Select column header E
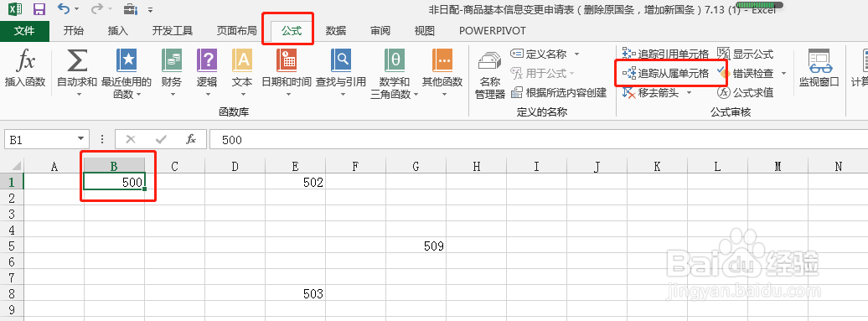The image size is (868, 321). (296, 165)
